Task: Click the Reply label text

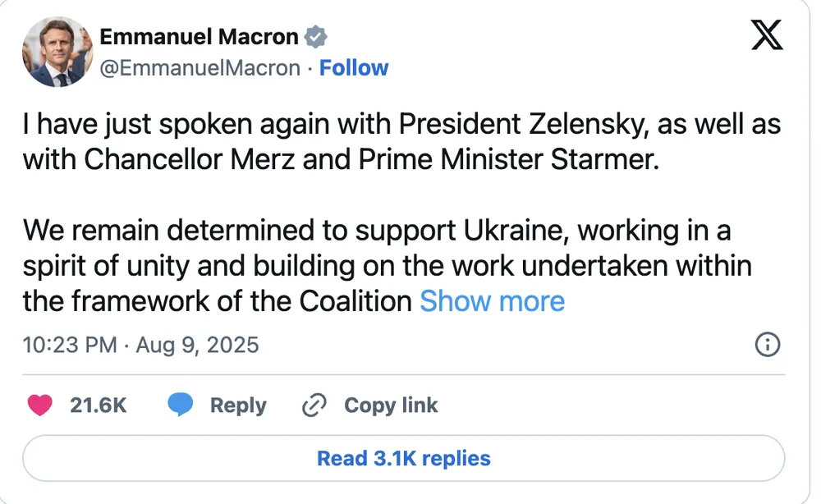Action: (x=238, y=405)
